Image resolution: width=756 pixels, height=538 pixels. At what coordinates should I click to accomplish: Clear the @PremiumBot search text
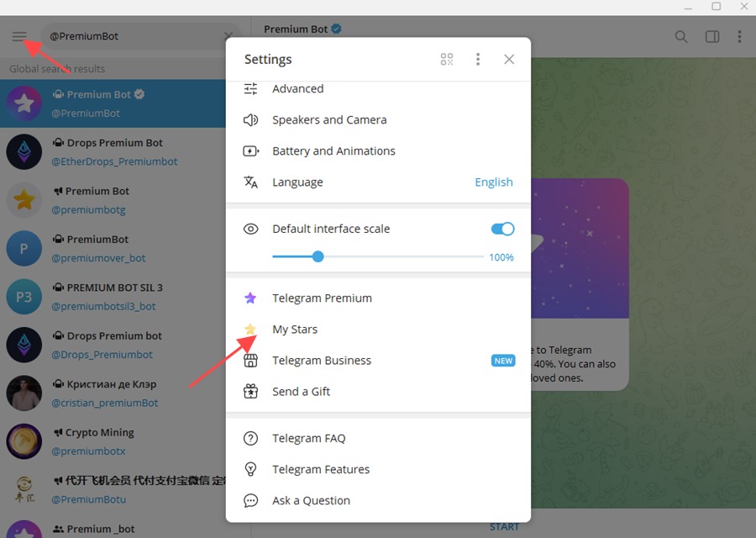228,36
